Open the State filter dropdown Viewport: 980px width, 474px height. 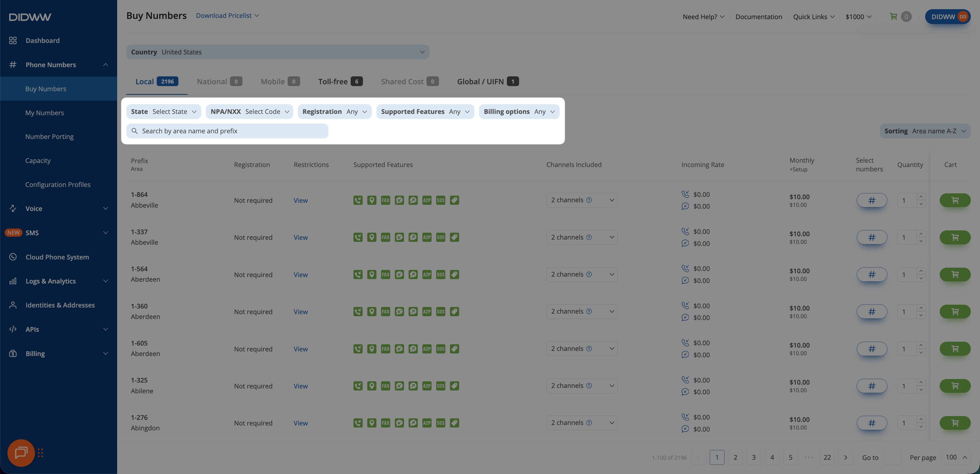coord(164,112)
